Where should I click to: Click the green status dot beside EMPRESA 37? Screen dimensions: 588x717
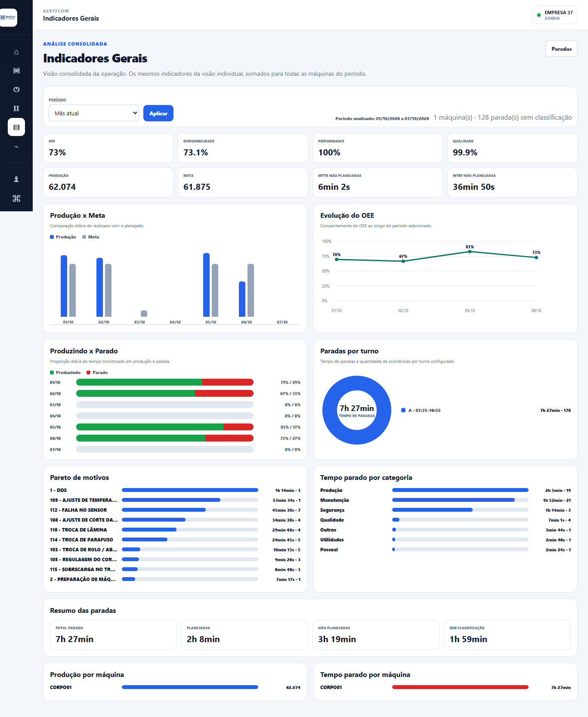[x=538, y=15]
